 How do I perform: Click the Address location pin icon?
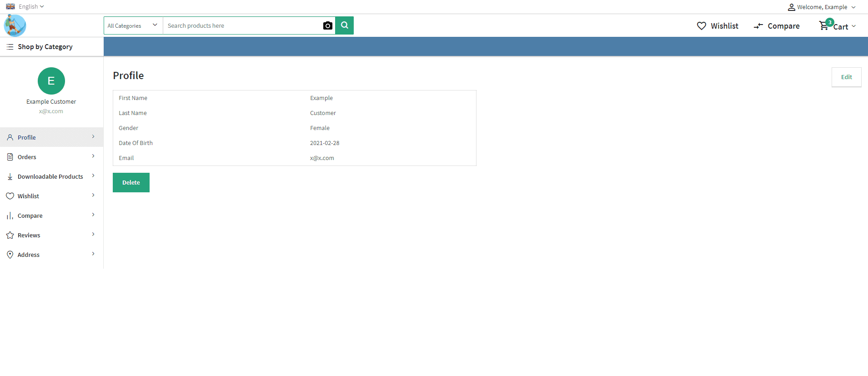pyautogui.click(x=10, y=255)
